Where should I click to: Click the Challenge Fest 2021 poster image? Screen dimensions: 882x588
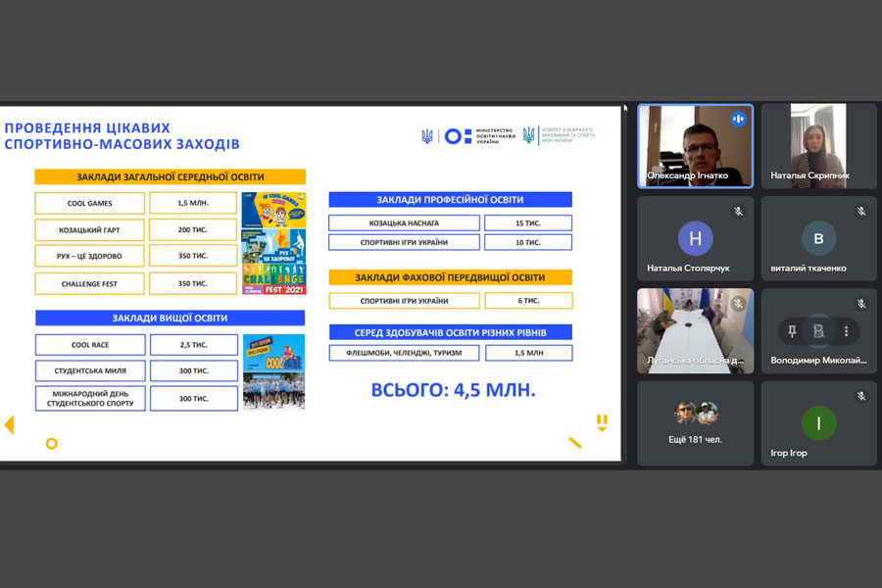274,279
